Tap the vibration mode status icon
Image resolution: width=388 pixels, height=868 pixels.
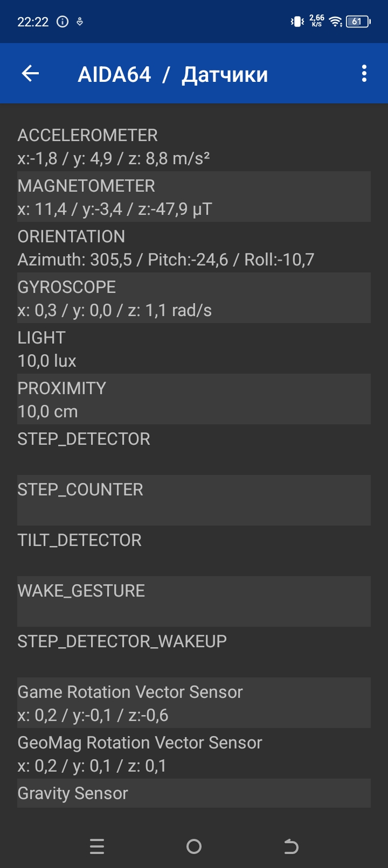pos(297,22)
